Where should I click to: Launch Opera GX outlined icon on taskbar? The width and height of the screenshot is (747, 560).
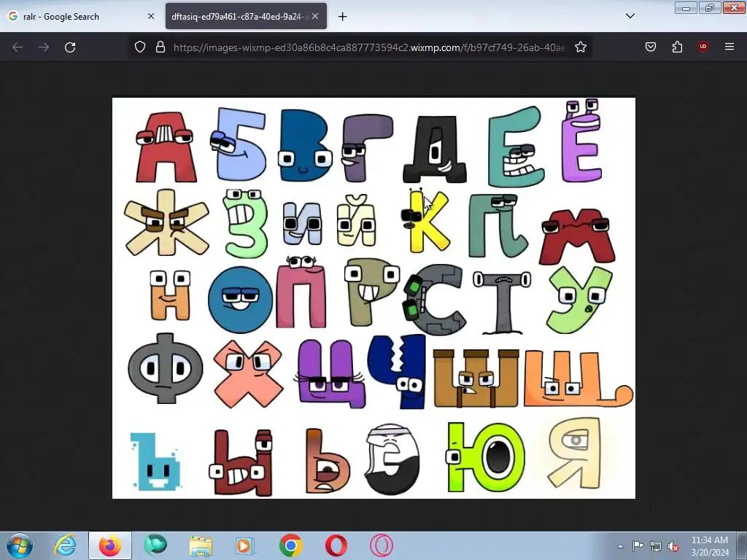[382, 545]
